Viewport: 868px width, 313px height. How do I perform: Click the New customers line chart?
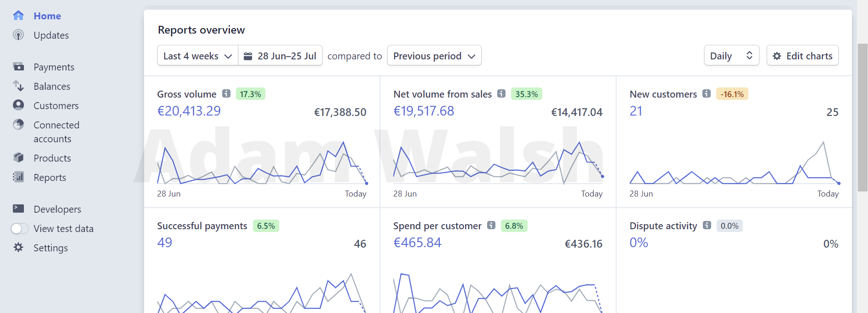click(735, 162)
